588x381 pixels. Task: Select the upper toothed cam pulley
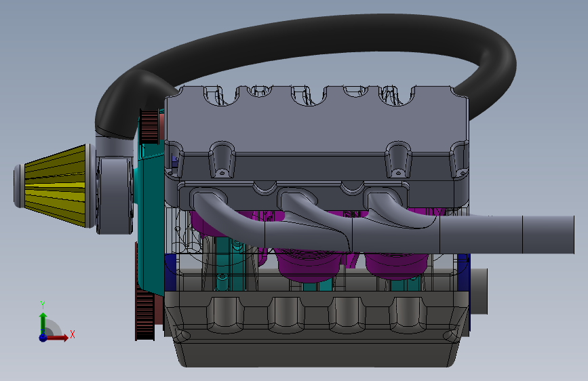[149, 126]
